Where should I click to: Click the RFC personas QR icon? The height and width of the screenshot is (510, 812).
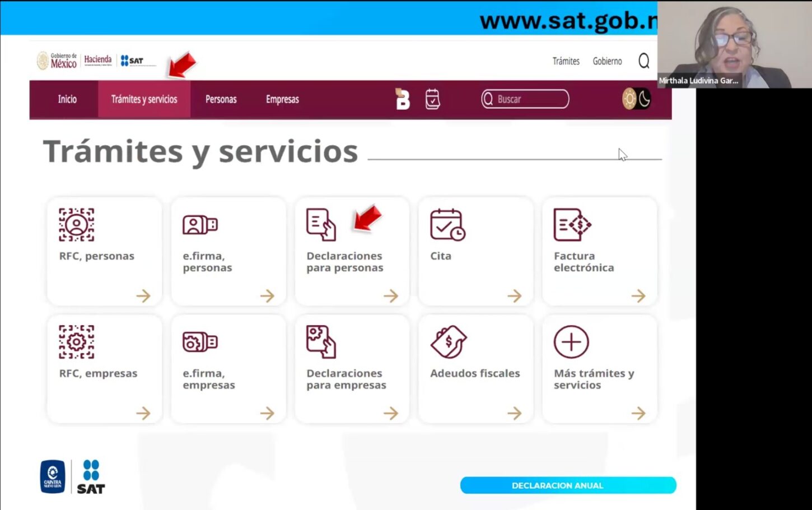tap(77, 225)
